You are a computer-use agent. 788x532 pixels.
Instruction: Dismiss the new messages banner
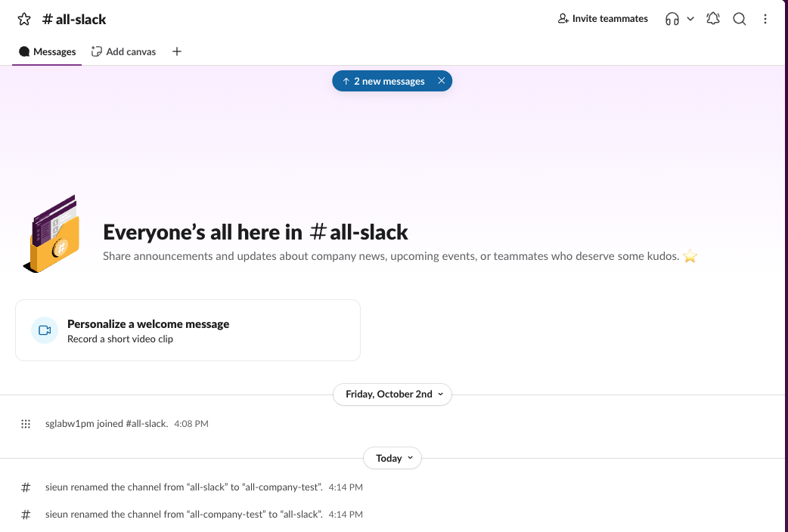coord(441,81)
